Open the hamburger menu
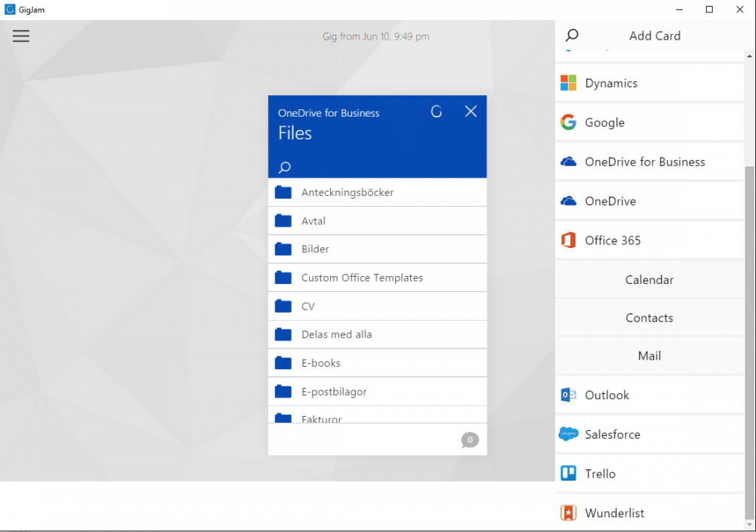This screenshot has height=532, width=756. 21,36
